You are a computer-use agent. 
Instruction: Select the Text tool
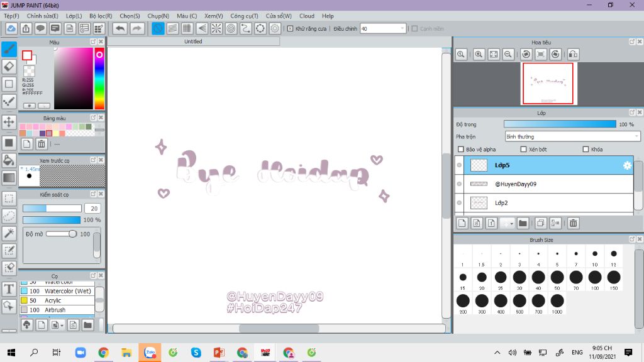point(9,289)
